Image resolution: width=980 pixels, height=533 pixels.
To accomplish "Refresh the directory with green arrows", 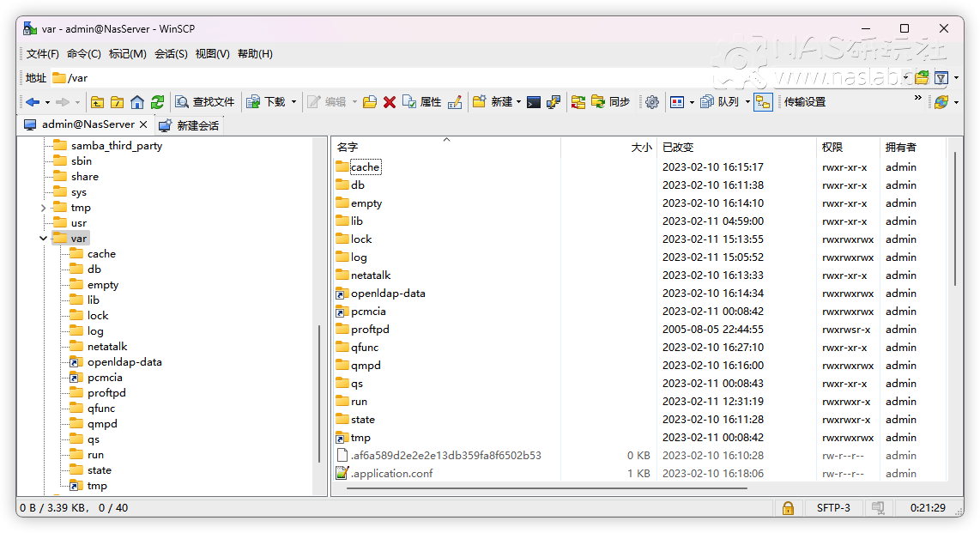I will coord(158,102).
